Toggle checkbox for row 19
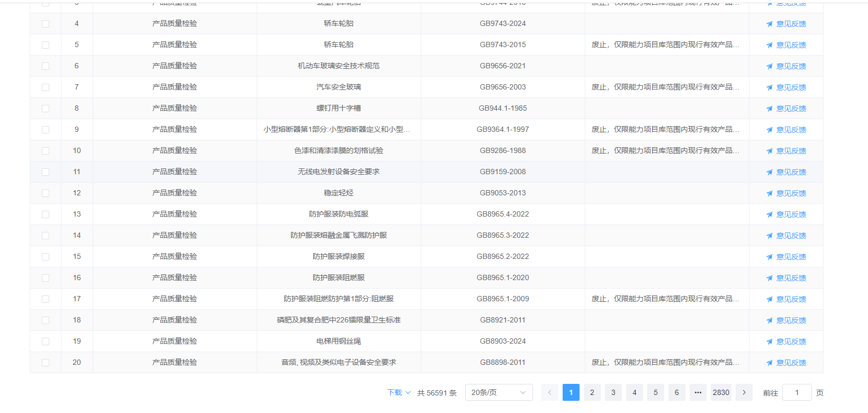 point(46,342)
